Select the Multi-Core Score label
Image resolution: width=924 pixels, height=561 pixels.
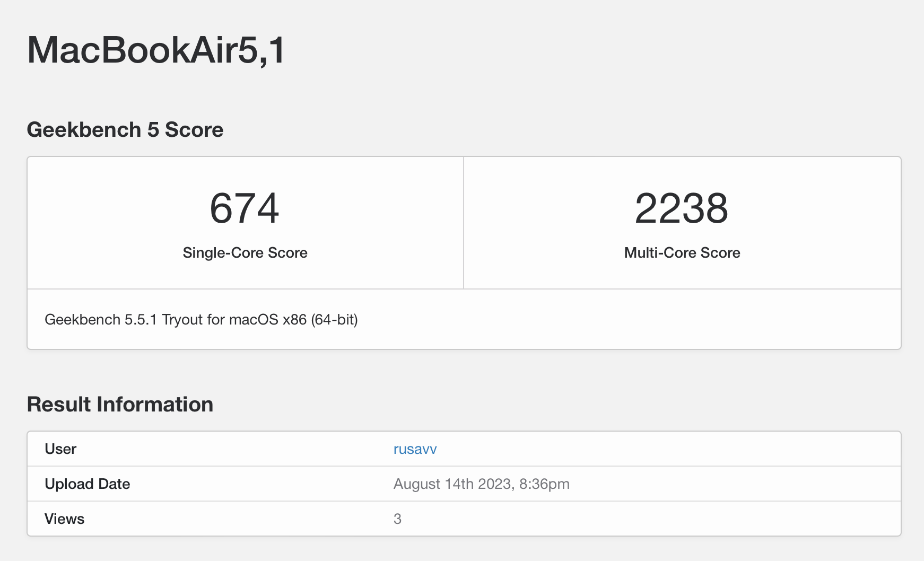[682, 252]
